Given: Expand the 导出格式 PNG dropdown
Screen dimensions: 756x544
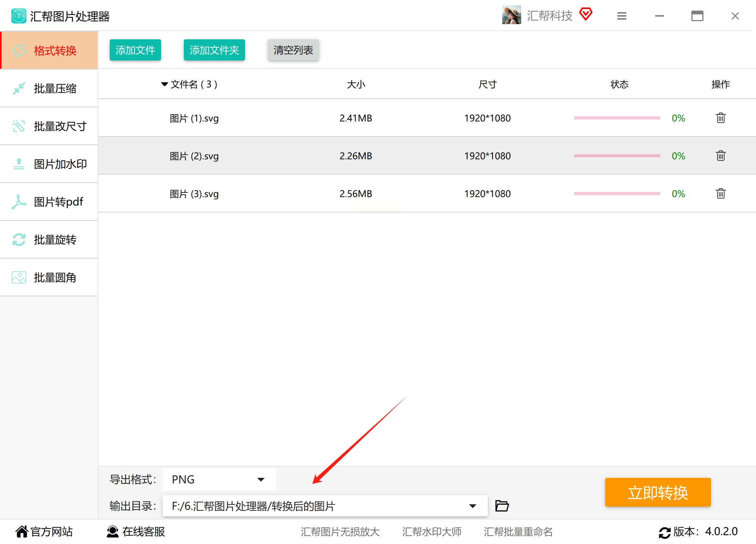Looking at the screenshot, I should [x=261, y=479].
